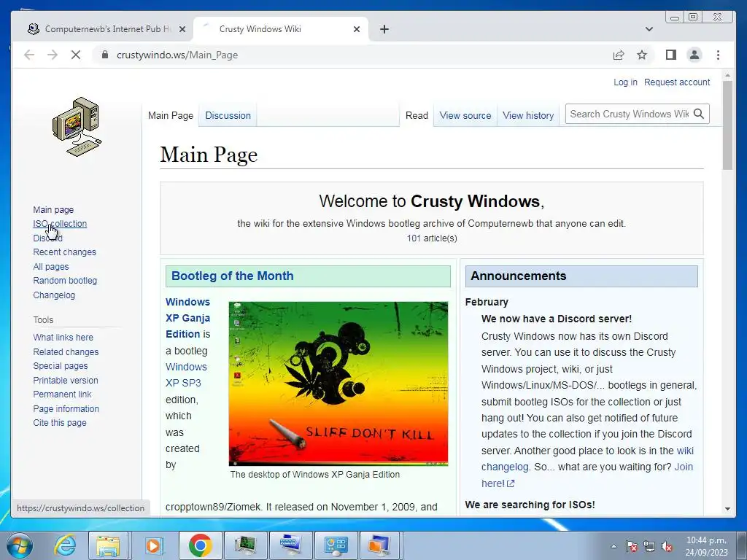Click Request account link
Image resolution: width=747 pixels, height=560 pixels.
(677, 82)
